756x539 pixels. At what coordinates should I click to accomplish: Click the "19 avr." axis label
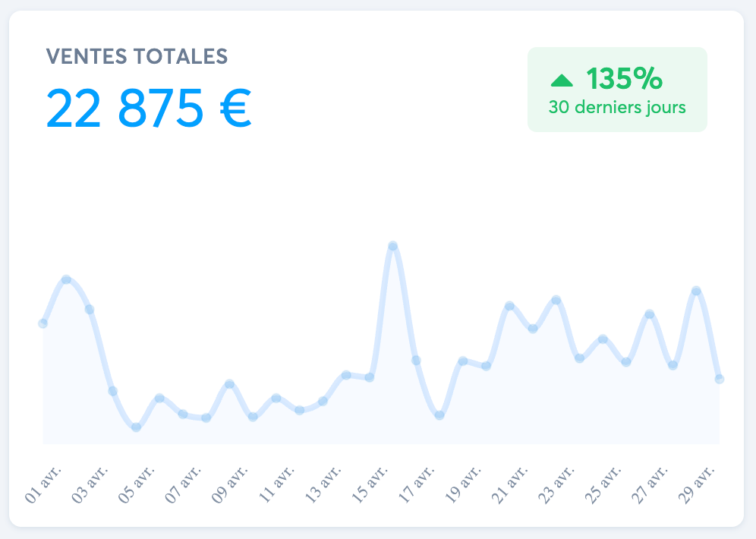pos(464,485)
